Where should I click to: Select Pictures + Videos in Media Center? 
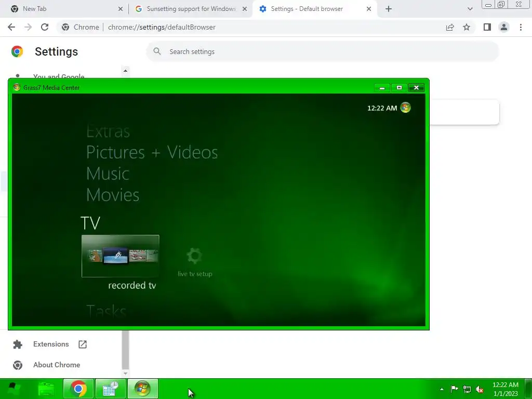(152, 152)
